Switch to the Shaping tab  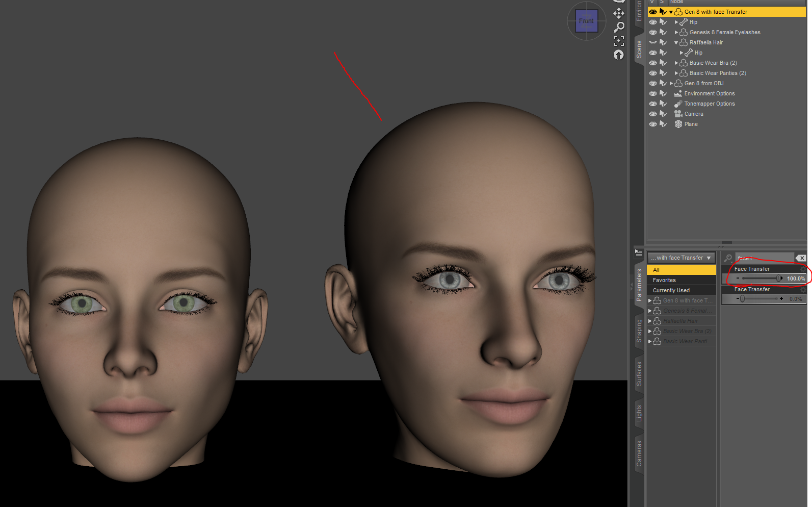point(639,331)
